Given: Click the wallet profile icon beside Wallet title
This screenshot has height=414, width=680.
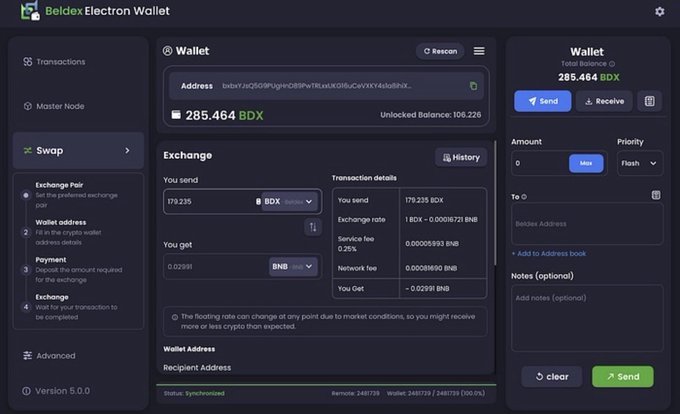Looking at the screenshot, I should pyautogui.click(x=167, y=51).
